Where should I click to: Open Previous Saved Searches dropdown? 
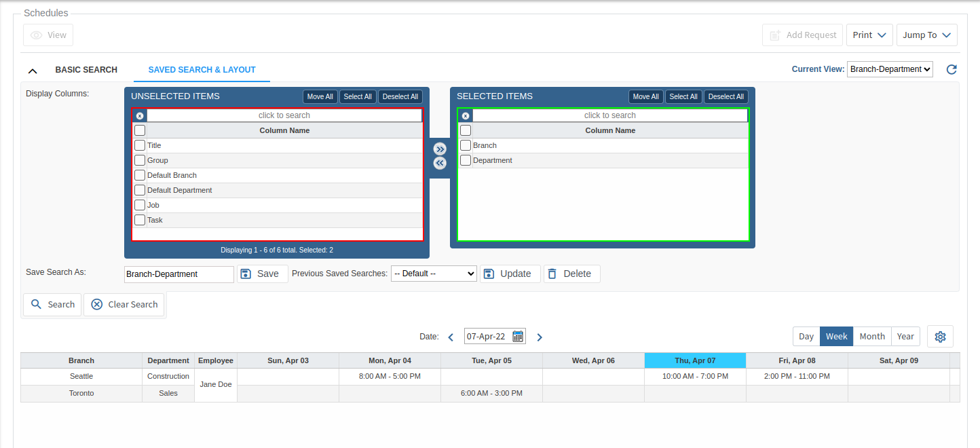(434, 274)
